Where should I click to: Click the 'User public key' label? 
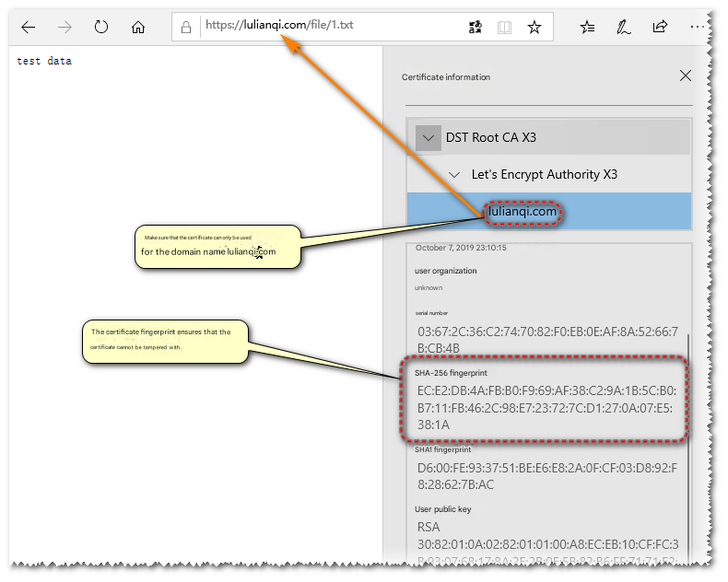tap(443, 509)
